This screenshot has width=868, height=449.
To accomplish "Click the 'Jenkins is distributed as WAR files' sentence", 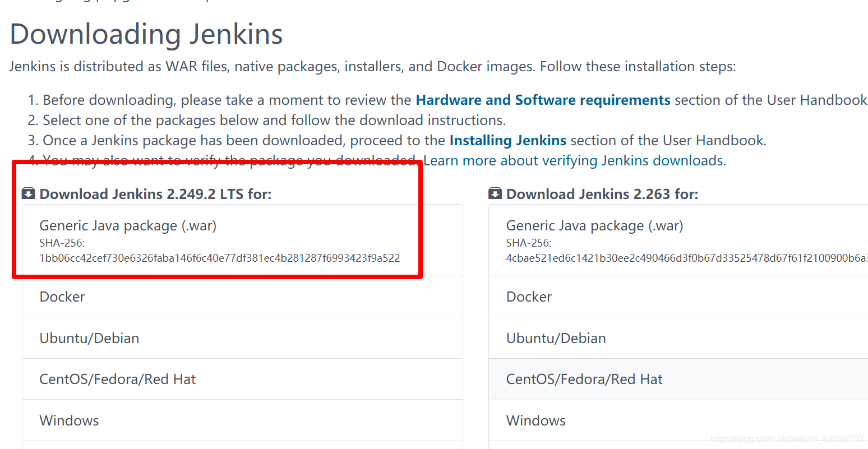I will click(372, 66).
